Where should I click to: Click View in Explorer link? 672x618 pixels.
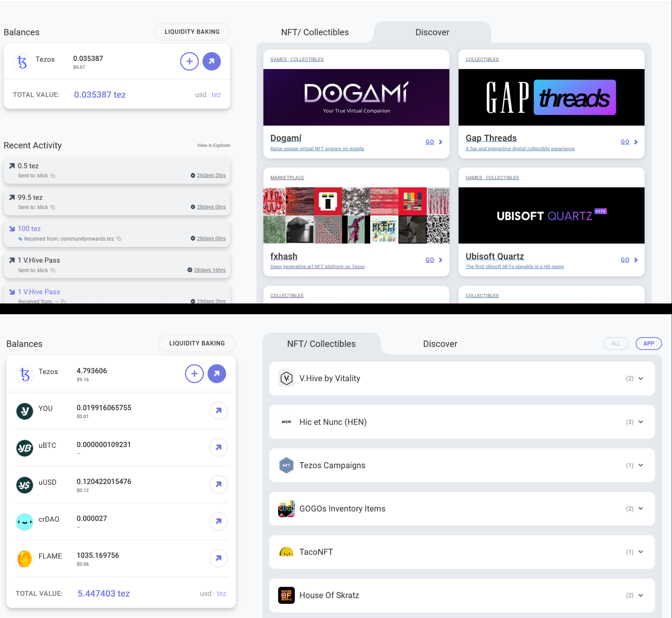pos(214,145)
